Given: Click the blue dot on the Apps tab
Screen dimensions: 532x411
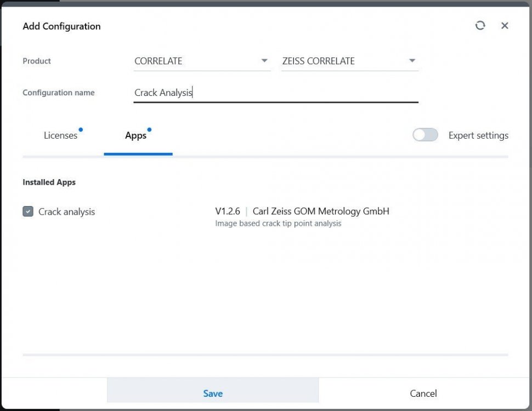Looking at the screenshot, I should (149, 130).
